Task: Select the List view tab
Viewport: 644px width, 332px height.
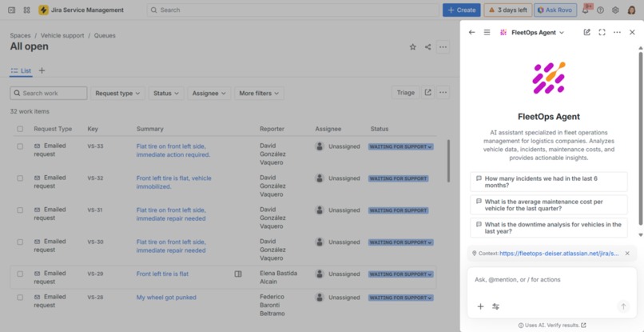Action: tap(21, 70)
